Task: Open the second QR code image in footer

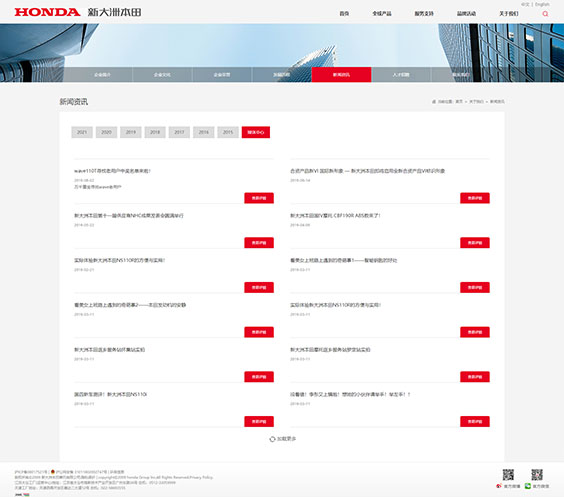Action: 537,475
